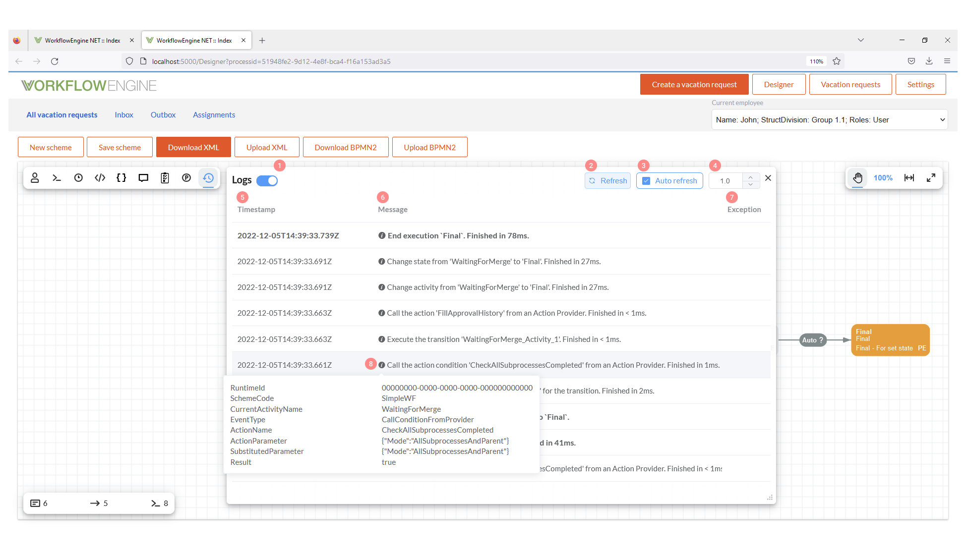The width and height of the screenshot is (966, 560).
Task: Click Download XML button
Action: (193, 147)
